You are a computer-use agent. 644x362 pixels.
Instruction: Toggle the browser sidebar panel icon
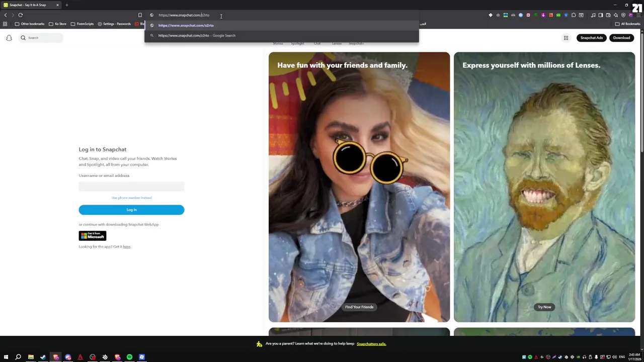tap(601, 15)
